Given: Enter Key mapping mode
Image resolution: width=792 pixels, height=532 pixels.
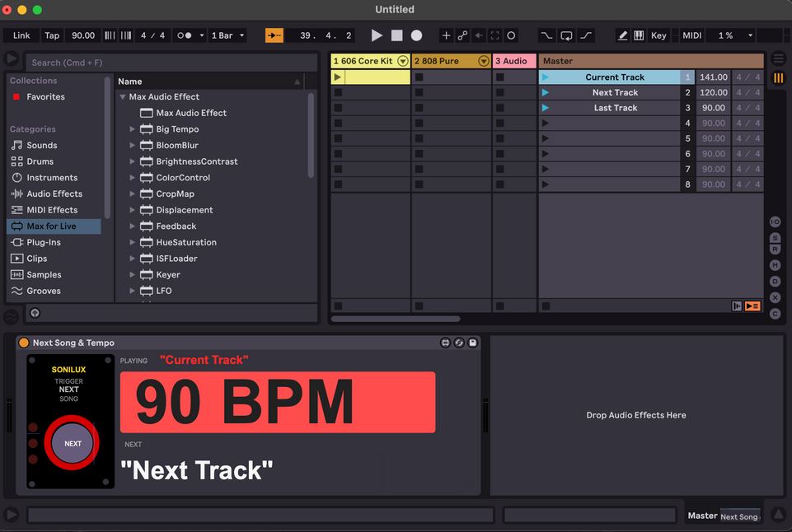Looking at the screenshot, I should (658, 35).
